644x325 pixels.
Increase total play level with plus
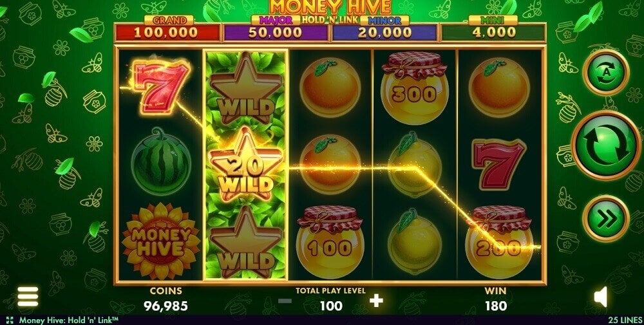tap(376, 301)
